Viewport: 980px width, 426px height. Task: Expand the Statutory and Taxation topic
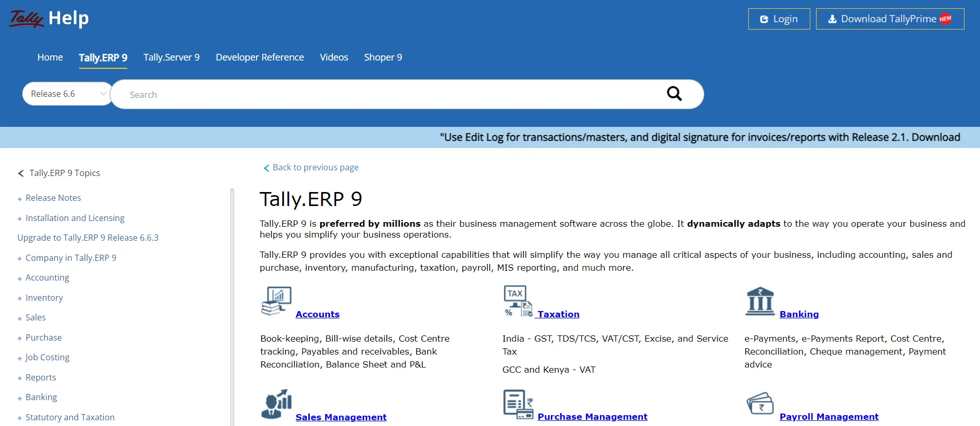click(20, 418)
